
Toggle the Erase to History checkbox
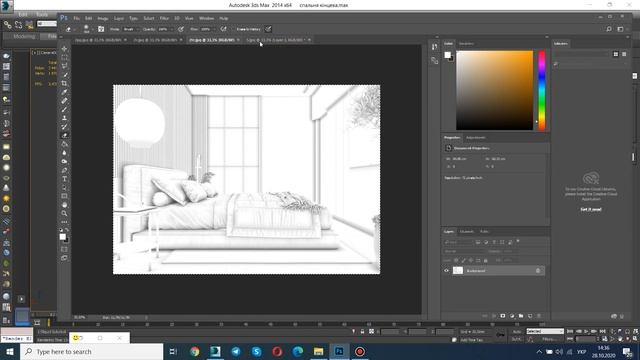(x=234, y=29)
